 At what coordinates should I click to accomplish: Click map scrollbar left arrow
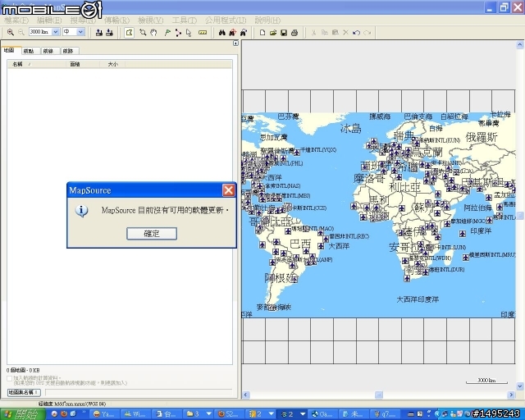(x=245, y=395)
